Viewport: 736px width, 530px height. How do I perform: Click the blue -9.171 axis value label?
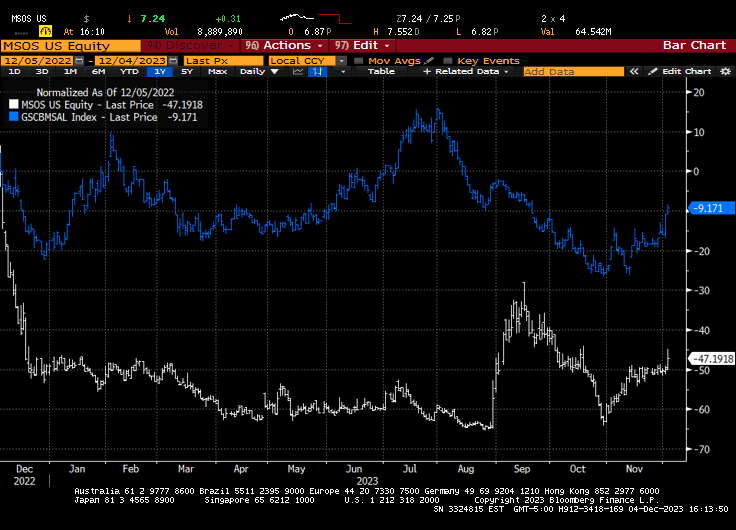711,208
